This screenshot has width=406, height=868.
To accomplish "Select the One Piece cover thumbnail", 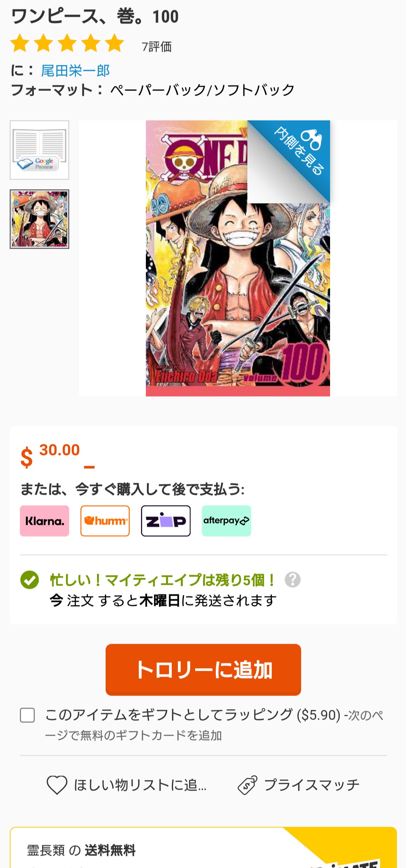I will (39, 219).
